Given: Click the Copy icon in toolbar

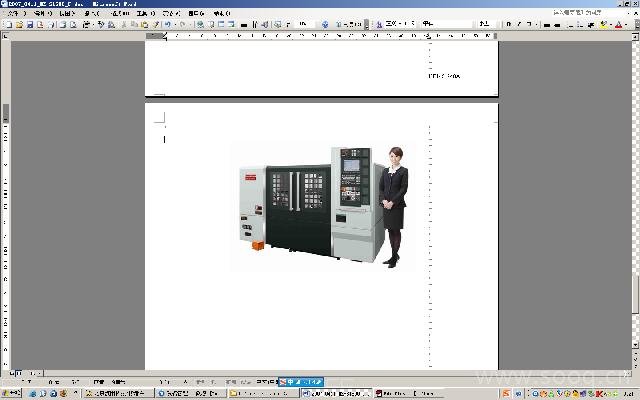Looking at the screenshot, I should tap(134, 24).
